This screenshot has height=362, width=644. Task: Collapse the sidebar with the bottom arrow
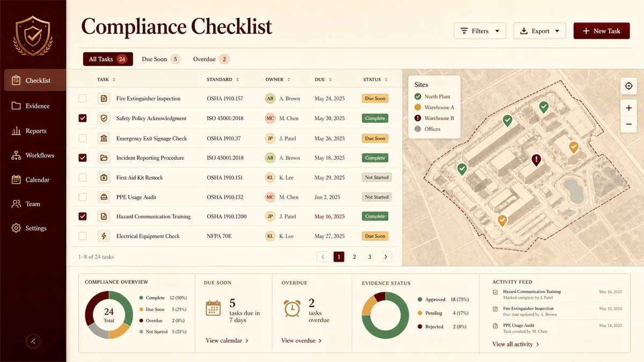(x=33, y=341)
